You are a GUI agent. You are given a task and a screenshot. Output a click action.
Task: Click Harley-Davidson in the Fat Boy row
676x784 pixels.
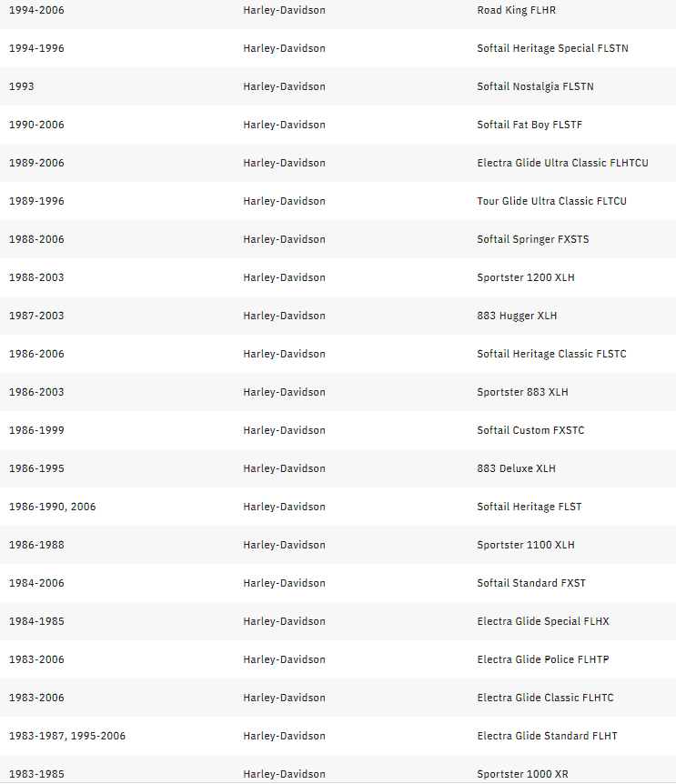click(x=284, y=125)
